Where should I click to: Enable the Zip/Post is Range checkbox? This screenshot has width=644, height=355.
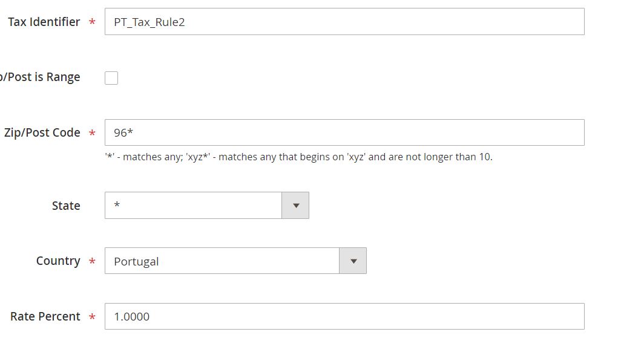(111, 77)
